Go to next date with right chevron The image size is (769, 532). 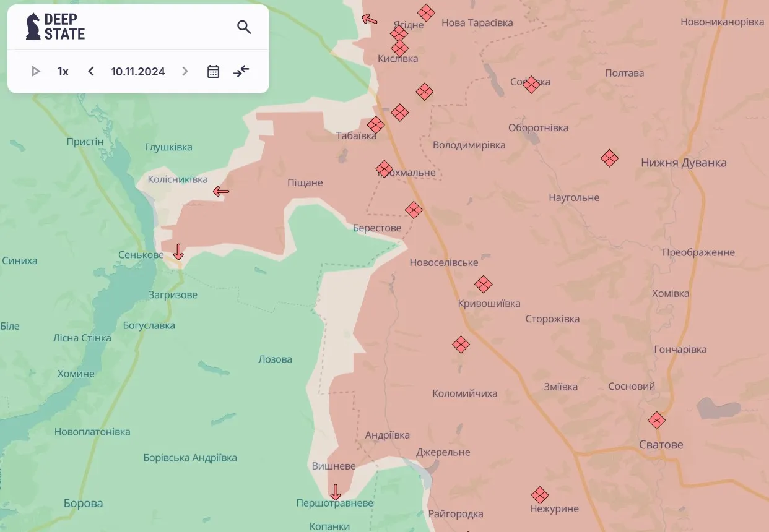point(185,71)
